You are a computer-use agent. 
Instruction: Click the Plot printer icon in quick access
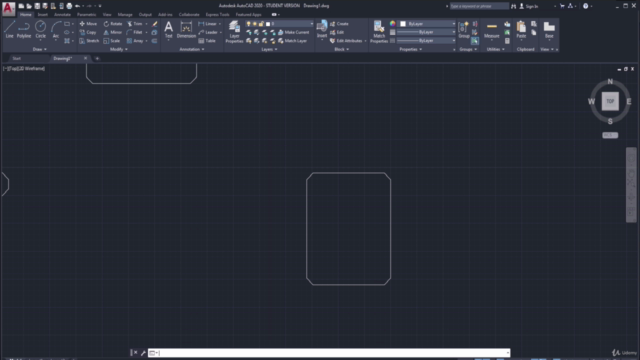click(x=69, y=6)
